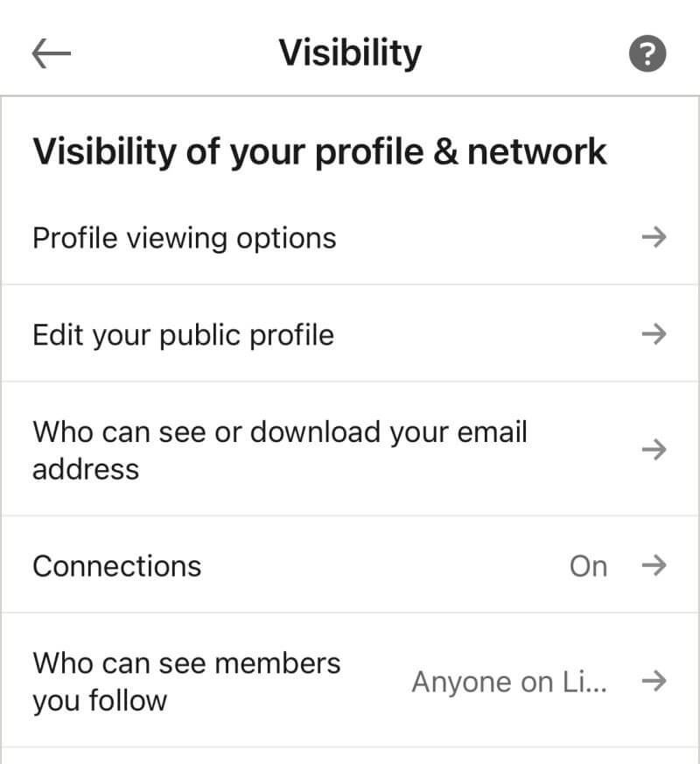Click the "Visibility of your profile & network" heading

tap(319, 151)
